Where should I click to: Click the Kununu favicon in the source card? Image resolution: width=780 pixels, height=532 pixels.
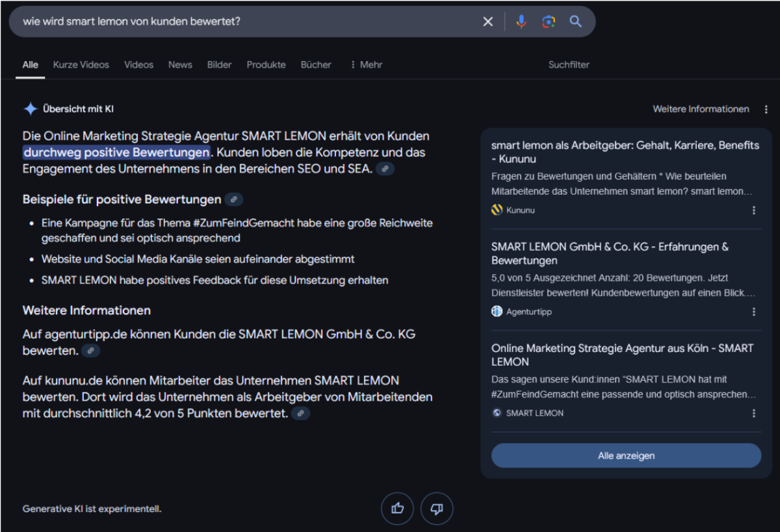tap(497, 210)
